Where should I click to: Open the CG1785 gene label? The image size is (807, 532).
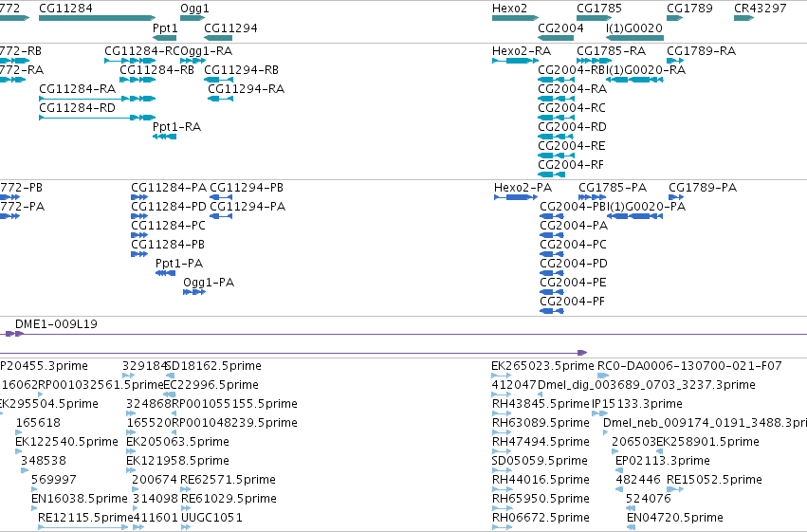[599, 9]
